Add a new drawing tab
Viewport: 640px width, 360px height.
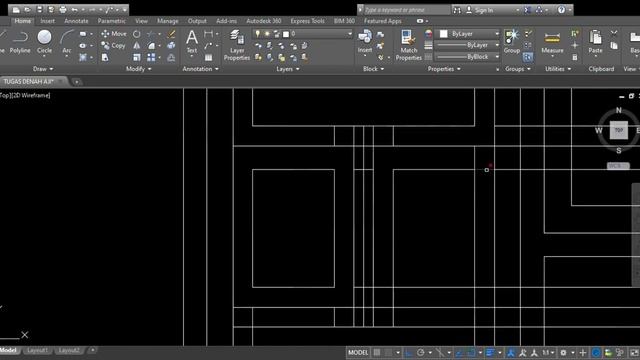(76, 82)
